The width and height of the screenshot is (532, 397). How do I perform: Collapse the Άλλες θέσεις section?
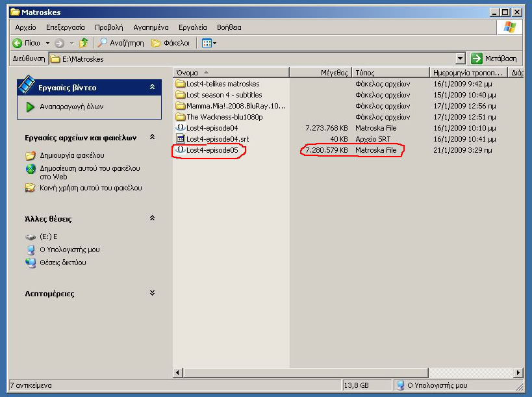153,218
